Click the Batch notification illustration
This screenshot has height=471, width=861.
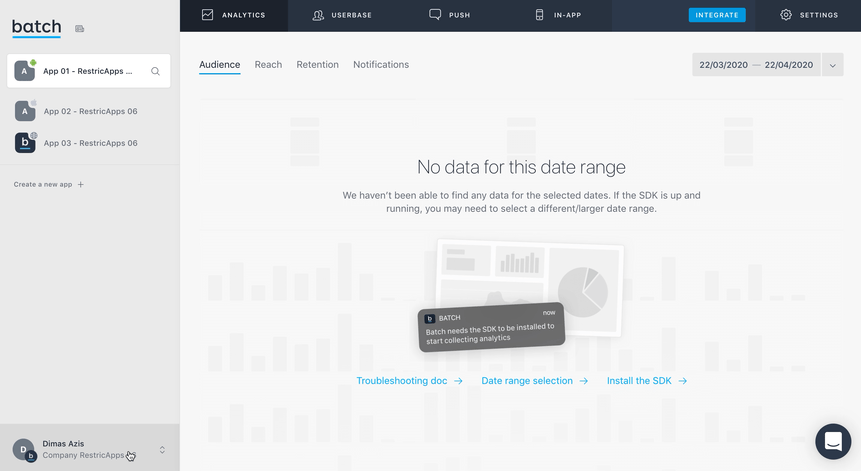tap(491, 327)
